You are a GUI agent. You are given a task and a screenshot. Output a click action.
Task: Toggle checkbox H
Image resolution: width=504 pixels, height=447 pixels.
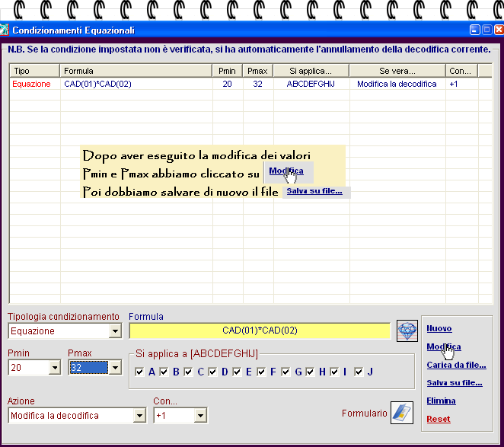coord(310,372)
